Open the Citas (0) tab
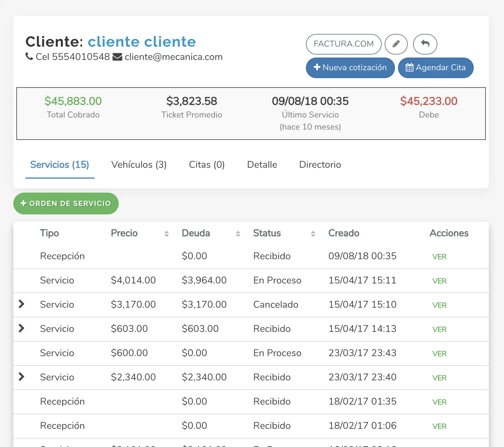Screen dimensions: 504x447 [207, 165]
